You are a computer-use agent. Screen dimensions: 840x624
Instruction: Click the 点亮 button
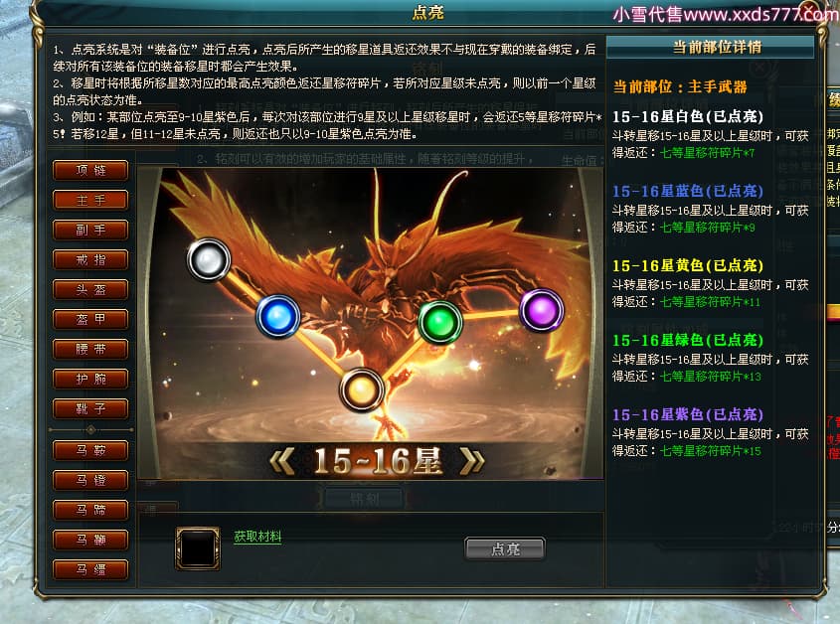505,549
